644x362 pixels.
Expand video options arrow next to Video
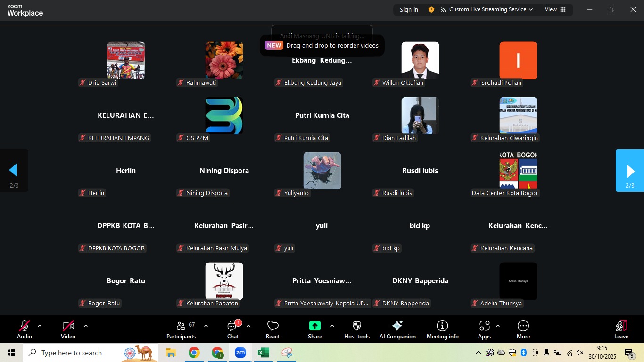click(86, 326)
